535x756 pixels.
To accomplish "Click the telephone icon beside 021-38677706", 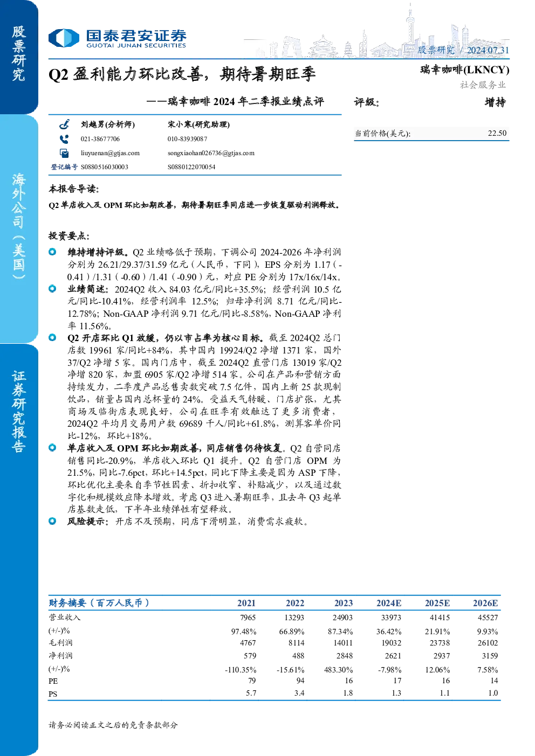I will tap(64, 139).
